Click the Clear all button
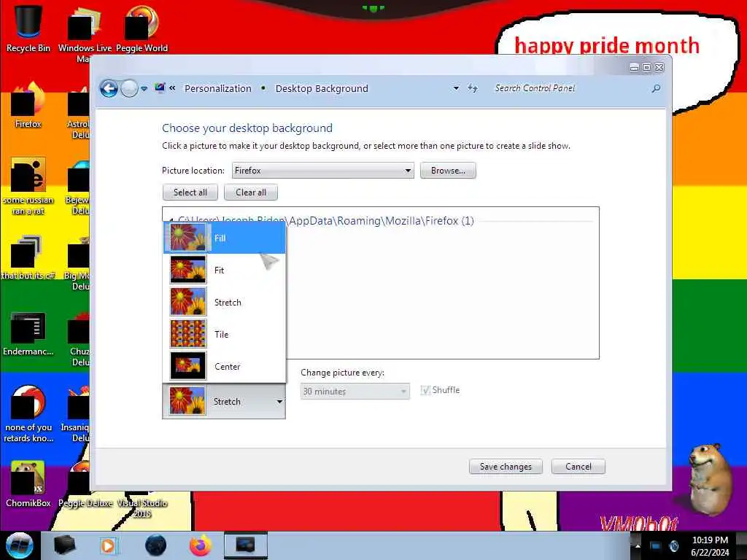 [x=251, y=192]
